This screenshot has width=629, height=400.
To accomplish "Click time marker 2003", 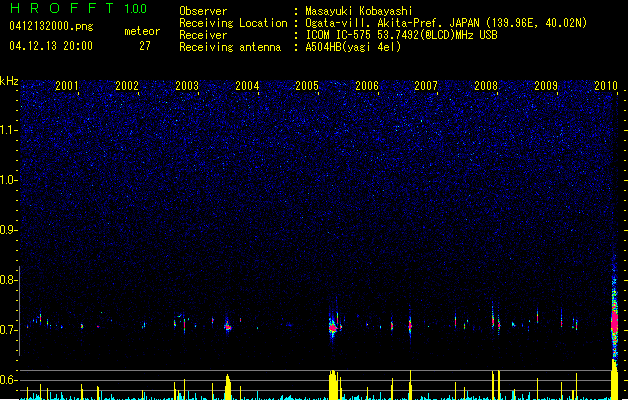I will 187,86.
